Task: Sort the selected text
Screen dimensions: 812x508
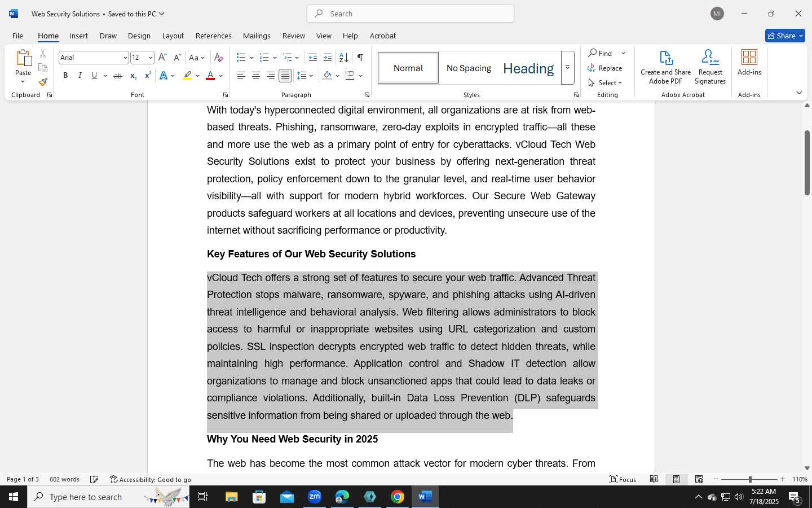Action: tap(343, 58)
